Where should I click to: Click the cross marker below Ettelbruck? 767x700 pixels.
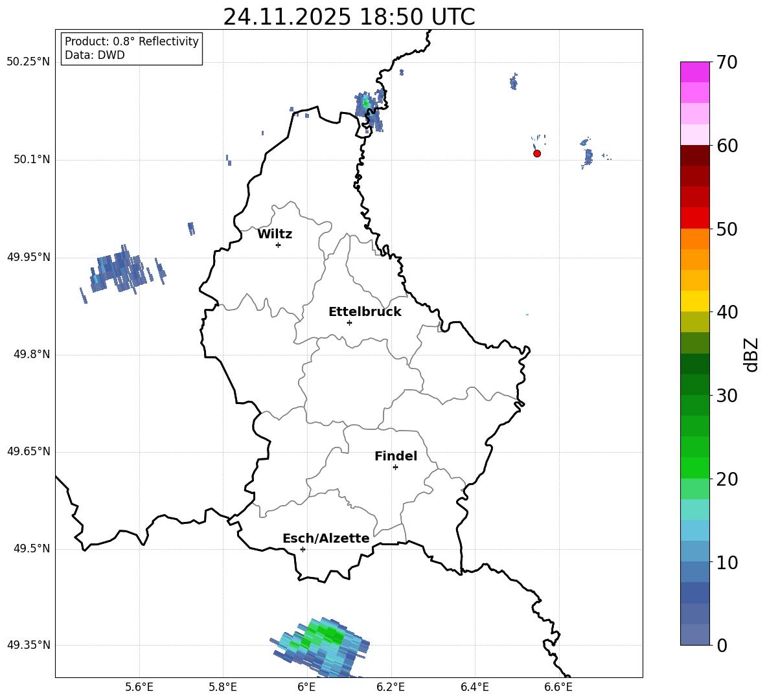[349, 322]
